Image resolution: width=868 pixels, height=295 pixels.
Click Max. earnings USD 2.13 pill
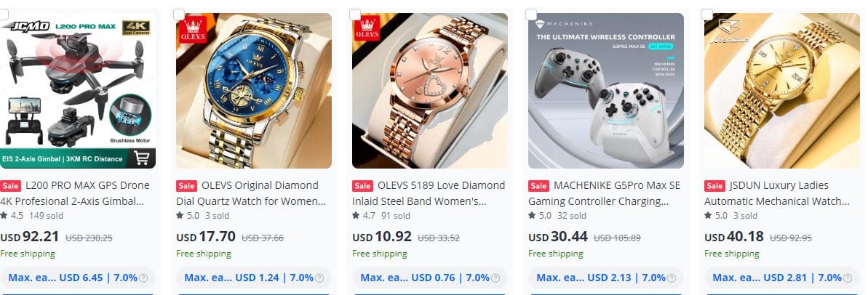(605, 278)
